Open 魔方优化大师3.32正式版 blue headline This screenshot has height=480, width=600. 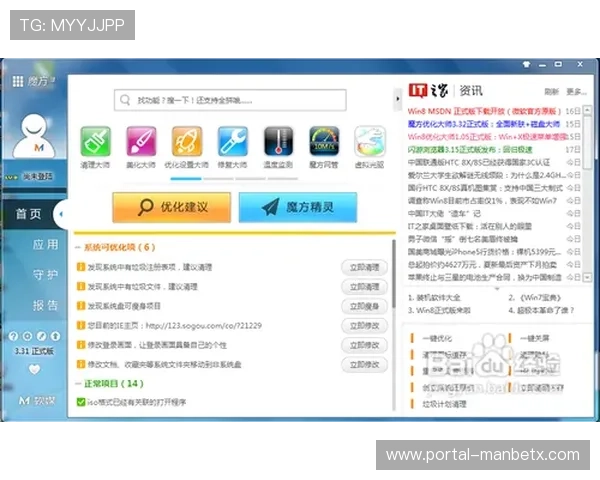click(484, 124)
